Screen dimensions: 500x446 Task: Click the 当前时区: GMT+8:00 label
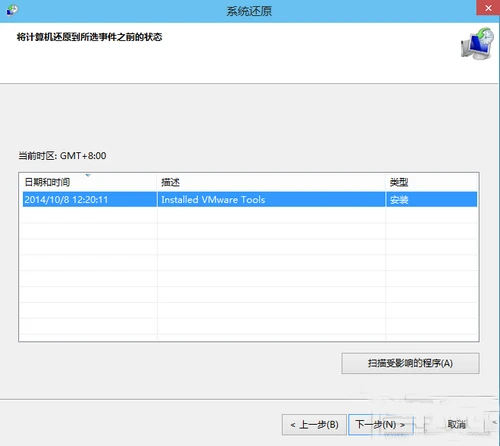click(62, 156)
